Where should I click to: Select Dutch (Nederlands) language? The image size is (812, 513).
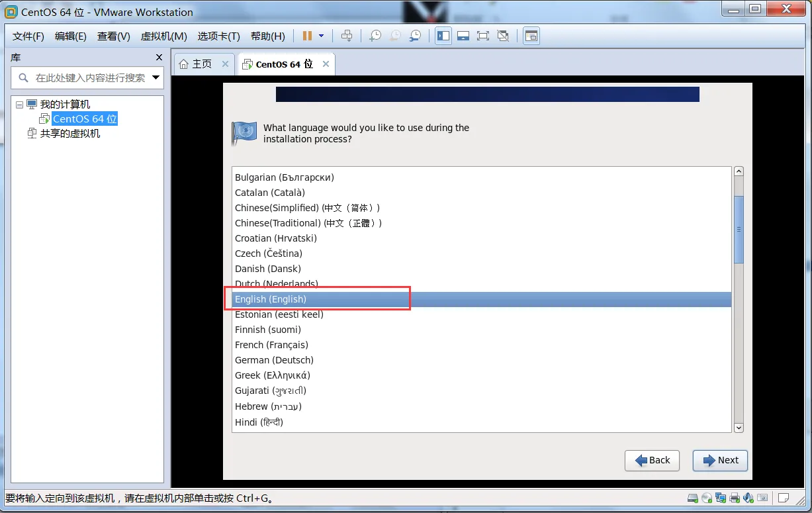pos(482,284)
